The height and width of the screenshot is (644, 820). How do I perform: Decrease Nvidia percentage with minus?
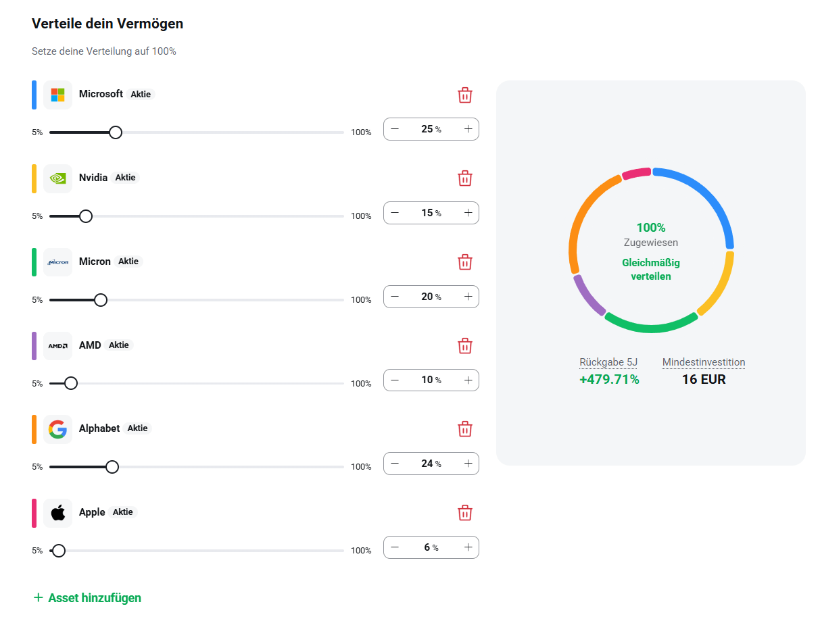(x=395, y=213)
